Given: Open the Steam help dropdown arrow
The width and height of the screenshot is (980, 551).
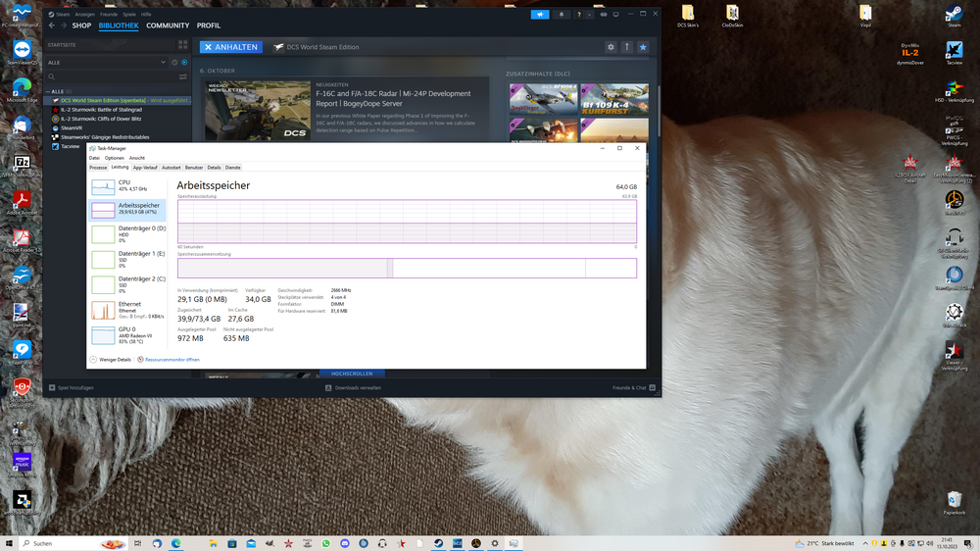Looking at the screenshot, I should click(589, 15).
